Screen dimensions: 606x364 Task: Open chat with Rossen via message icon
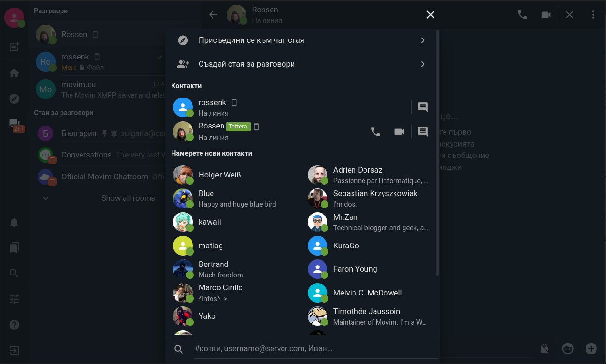(x=423, y=132)
